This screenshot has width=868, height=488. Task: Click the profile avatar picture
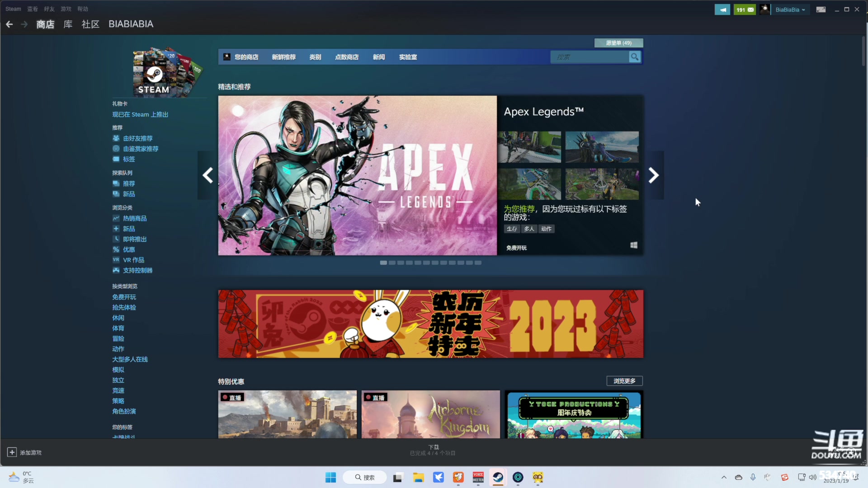click(x=765, y=9)
